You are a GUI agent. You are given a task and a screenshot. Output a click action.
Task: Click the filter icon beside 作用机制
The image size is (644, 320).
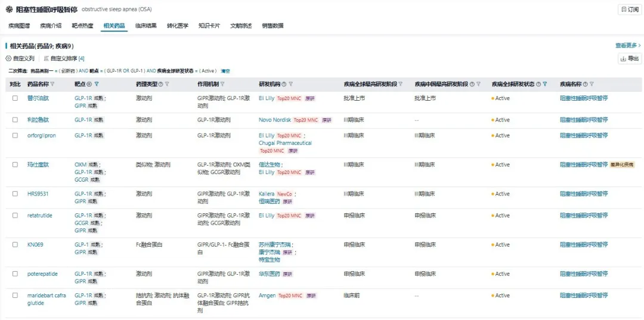point(222,85)
